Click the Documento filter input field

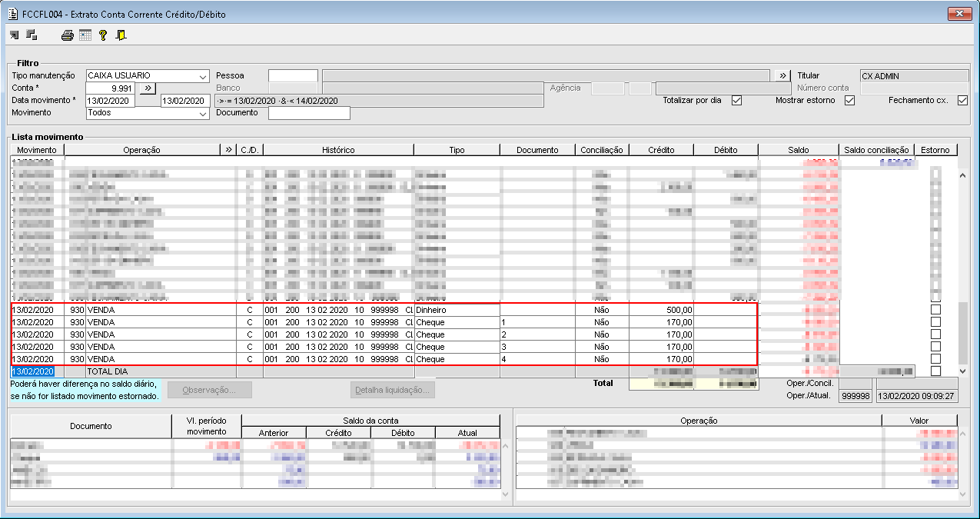tap(309, 113)
